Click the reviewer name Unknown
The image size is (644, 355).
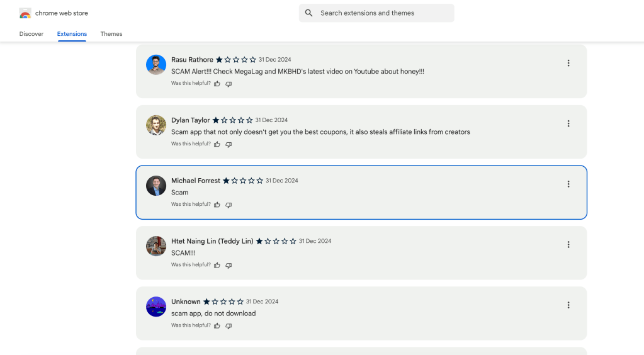point(186,301)
